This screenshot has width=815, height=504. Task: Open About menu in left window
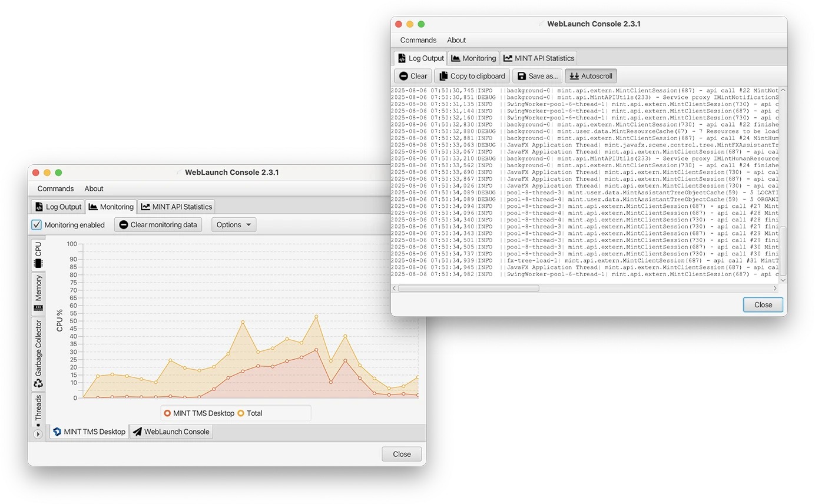pos(94,188)
